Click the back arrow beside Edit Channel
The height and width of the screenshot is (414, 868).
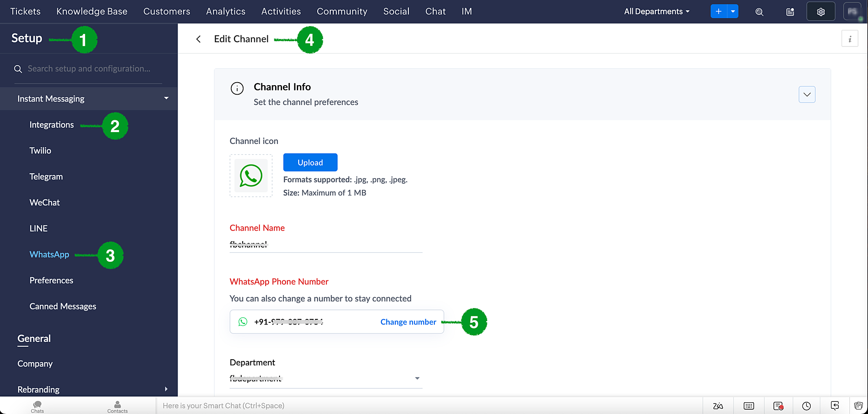tap(198, 39)
